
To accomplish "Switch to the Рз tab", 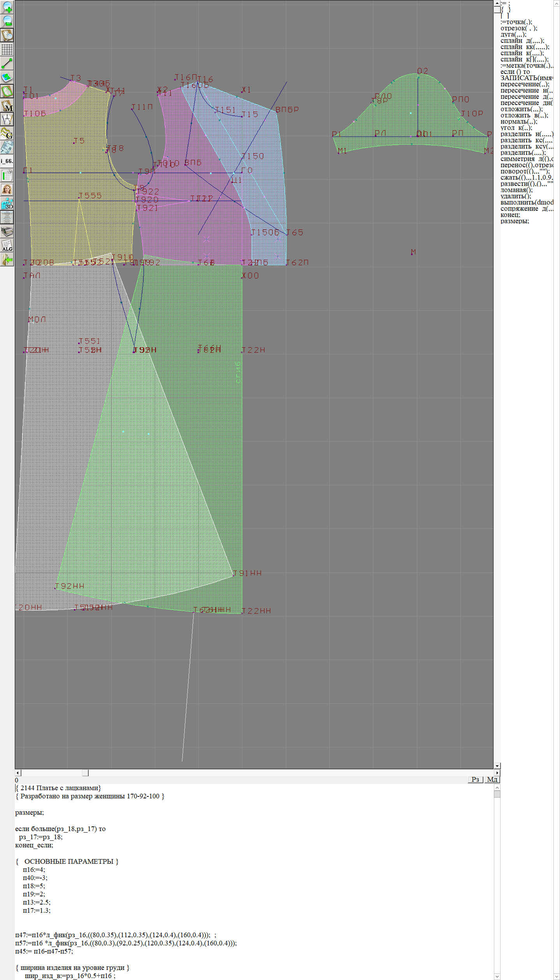I will point(475,779).
